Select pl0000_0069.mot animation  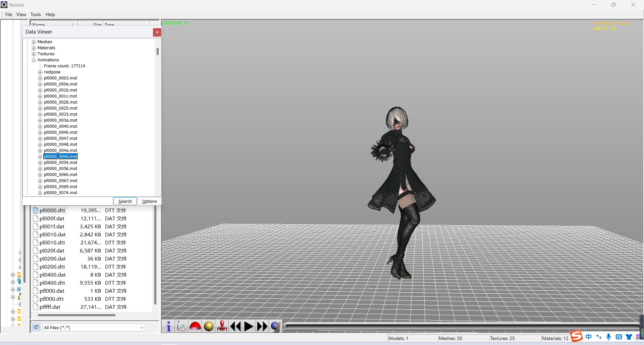[x=60, y=187]
